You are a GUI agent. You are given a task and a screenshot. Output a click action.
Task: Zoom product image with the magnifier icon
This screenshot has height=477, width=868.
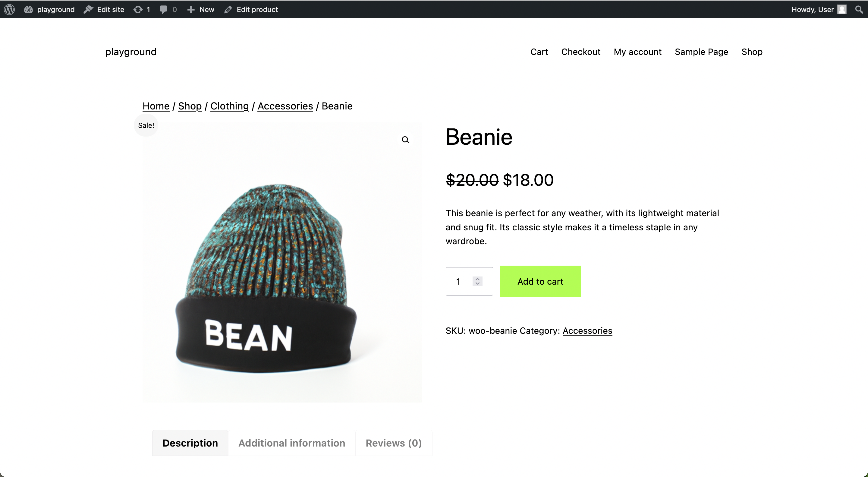coord(405,140)
